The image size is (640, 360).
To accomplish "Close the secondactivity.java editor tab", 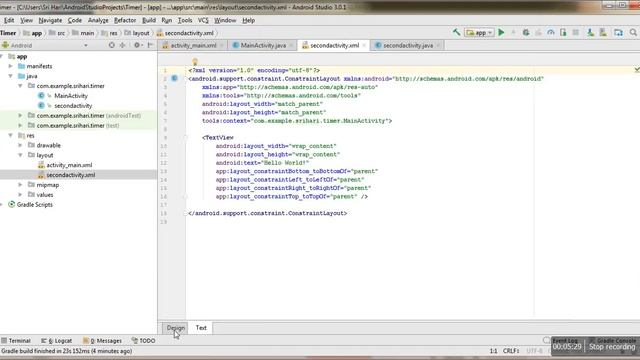I will 438,45.
